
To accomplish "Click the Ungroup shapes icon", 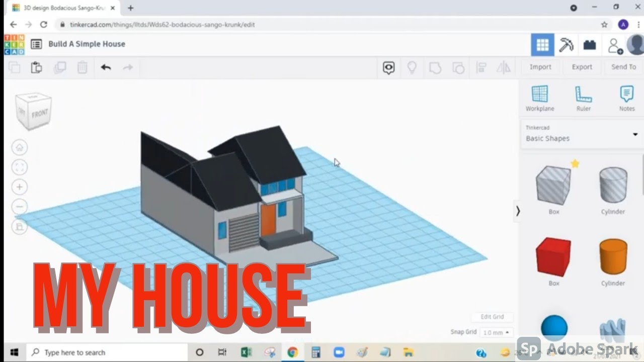I will click(458, 68).
